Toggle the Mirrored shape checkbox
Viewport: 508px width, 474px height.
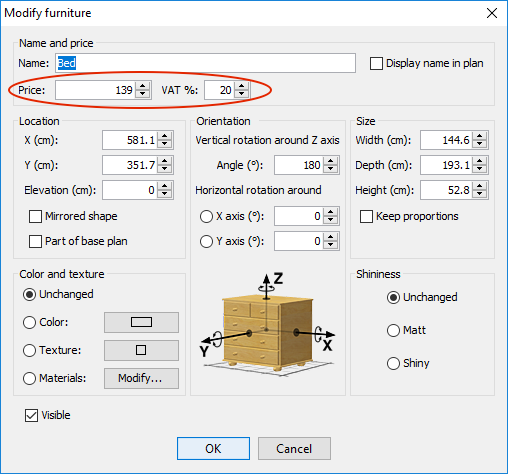pos(35,216)
